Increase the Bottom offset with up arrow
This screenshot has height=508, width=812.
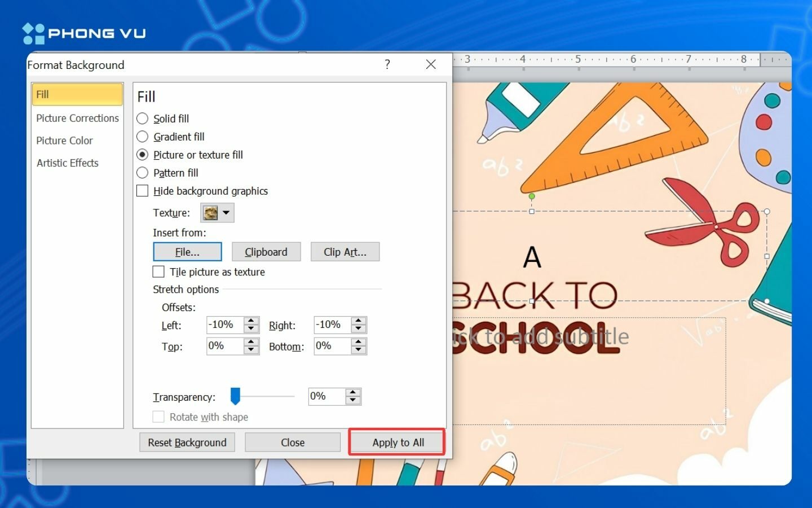[x=359, y=342]
